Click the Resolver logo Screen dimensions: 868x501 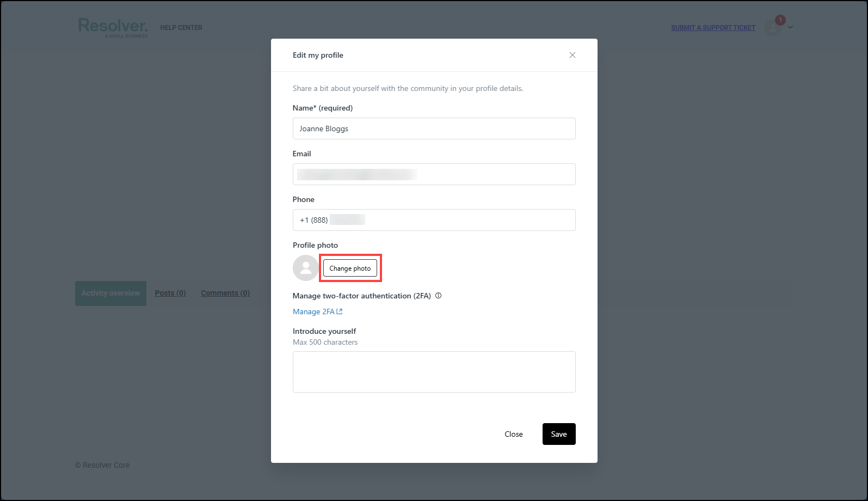point(113,27)
